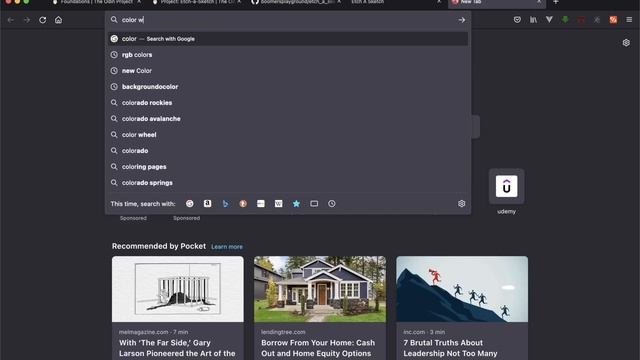Switch to Foundations | The Odin Project tab
This screenshot has height=360, width=640.
[x=96, y=2]
